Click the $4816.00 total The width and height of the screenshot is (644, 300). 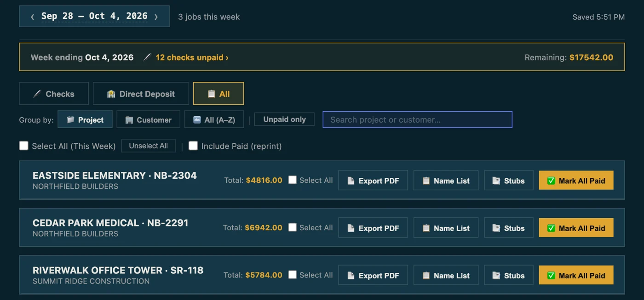[264, 180]
